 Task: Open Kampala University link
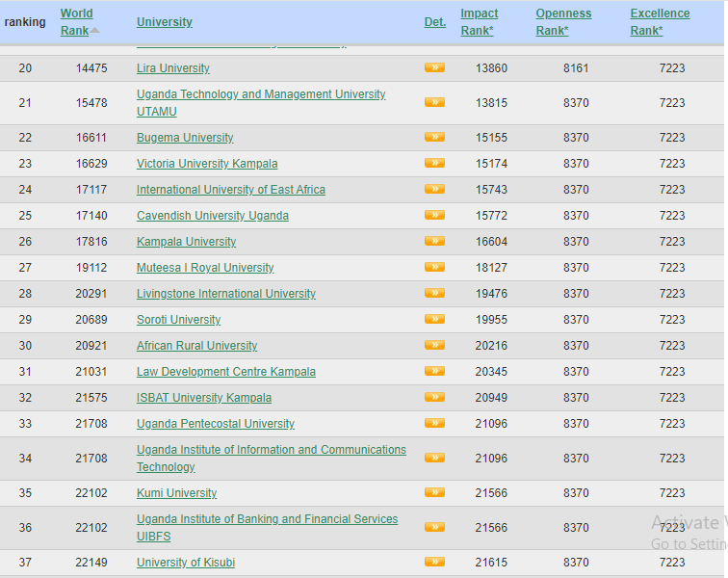click(x=186, y=242)
